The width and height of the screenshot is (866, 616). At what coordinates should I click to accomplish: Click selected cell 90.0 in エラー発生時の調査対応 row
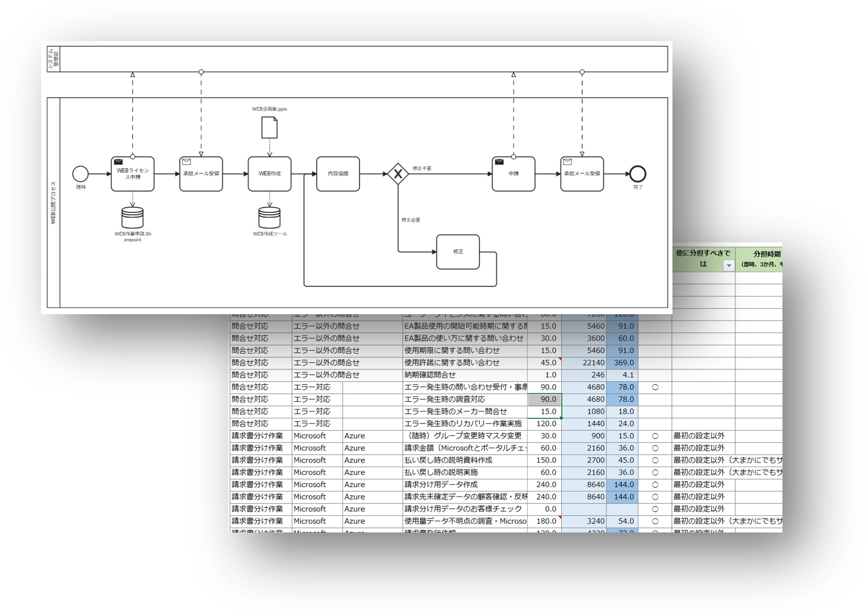545,399
